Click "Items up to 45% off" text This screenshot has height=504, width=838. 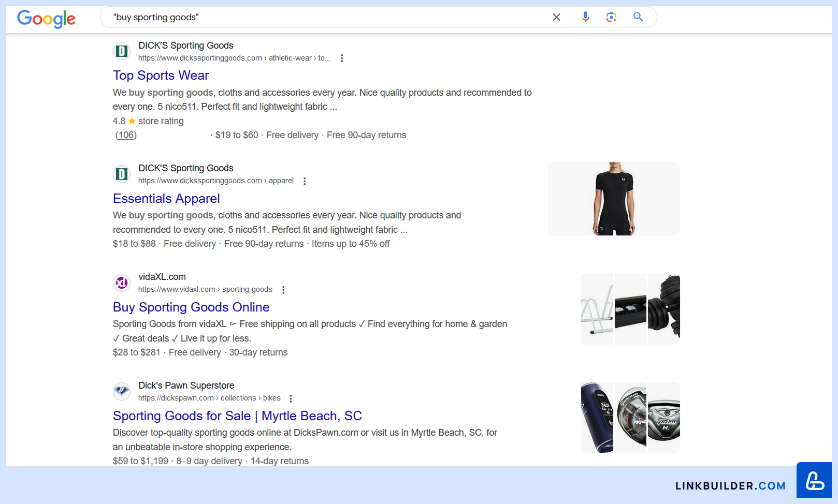coord(351,244)
